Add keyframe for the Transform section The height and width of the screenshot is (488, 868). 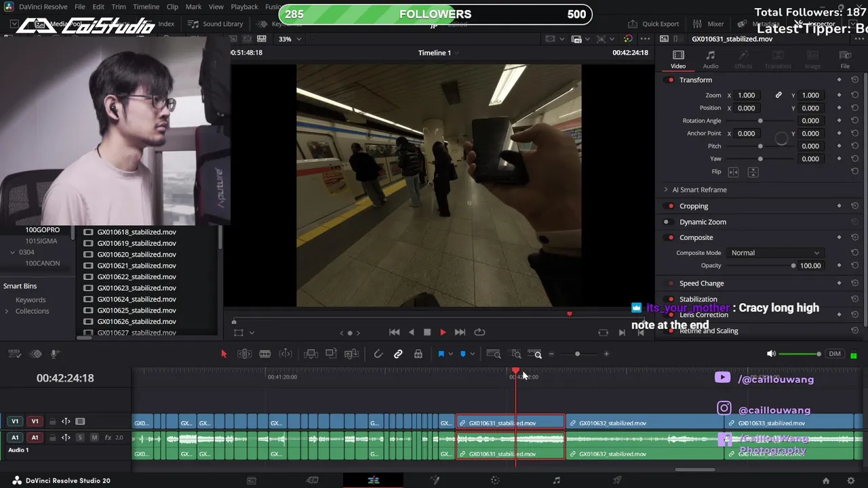pos(839,80)
